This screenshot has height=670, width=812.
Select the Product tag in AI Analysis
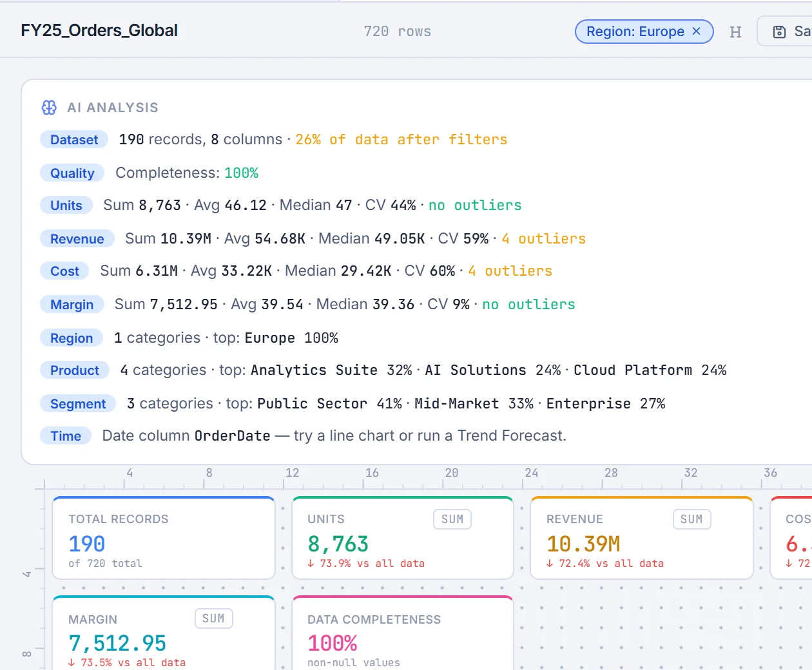(75, 370)
